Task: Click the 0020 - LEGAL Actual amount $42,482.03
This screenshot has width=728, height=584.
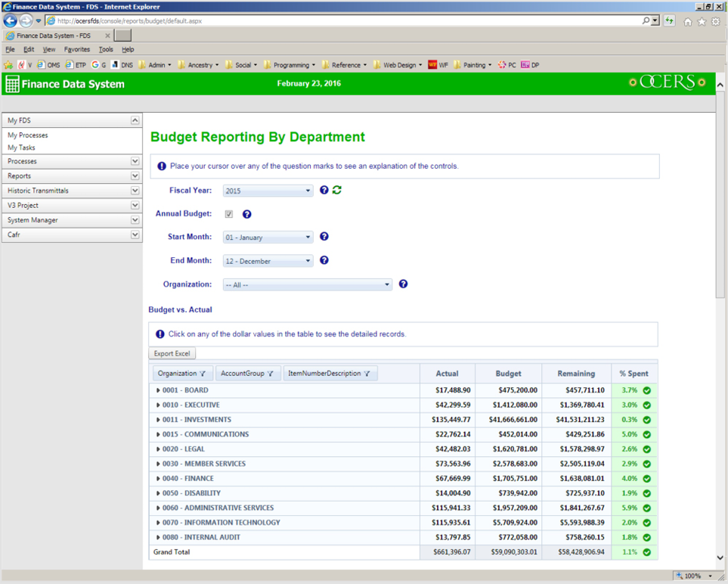Action: pyautogui.click(x=453, y=449)
